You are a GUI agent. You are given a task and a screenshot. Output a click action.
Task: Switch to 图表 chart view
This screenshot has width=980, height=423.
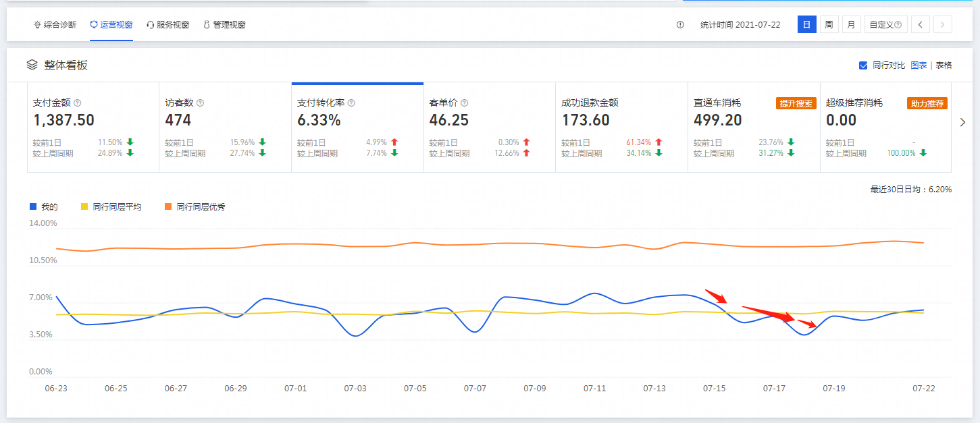pyautogui.click(x=919, y=65)
